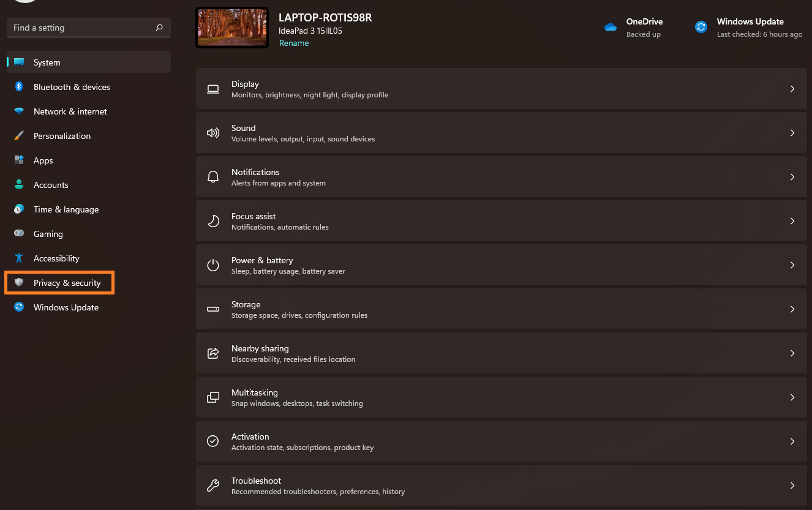
Task: Click the Privacy & security shield icon
Action: coord(19,283)
